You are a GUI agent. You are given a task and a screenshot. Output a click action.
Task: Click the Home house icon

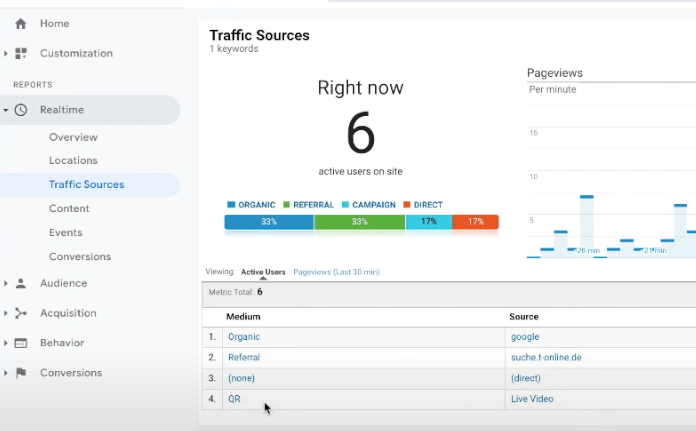[x=21, y=23]
